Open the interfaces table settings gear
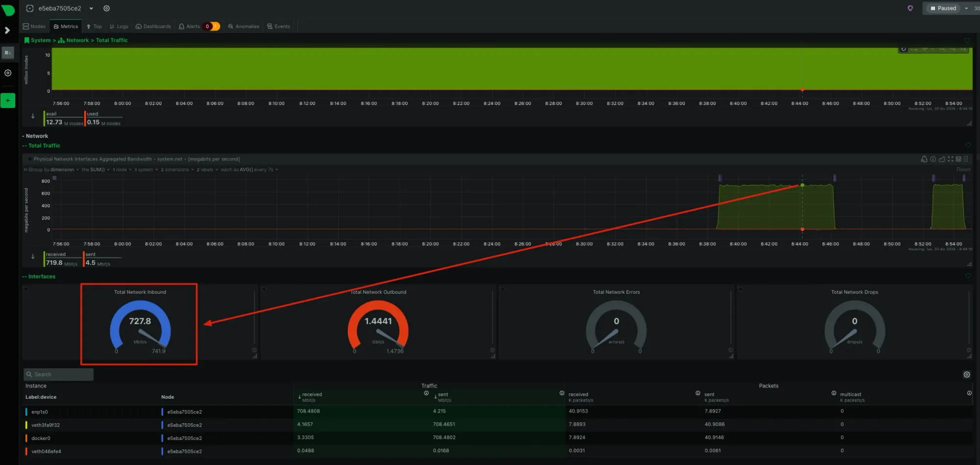 click(x=967, y=375)
